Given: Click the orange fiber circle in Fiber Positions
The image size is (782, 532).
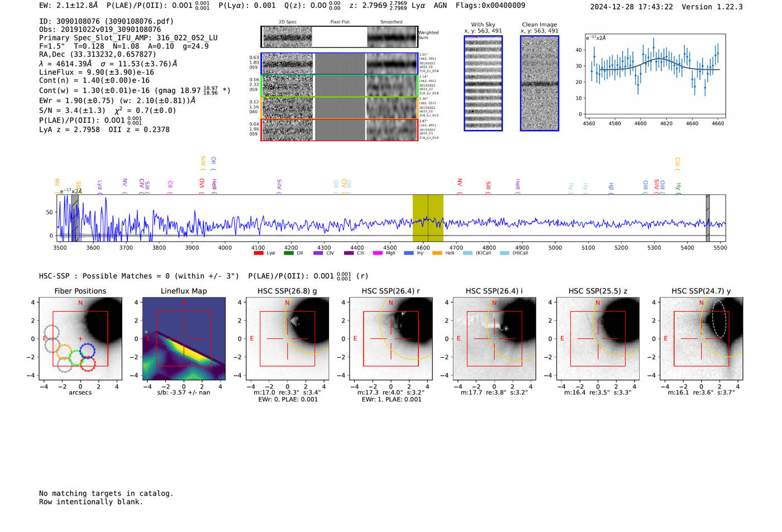Looking at the screenshot, I should click(x=64, y=352).
